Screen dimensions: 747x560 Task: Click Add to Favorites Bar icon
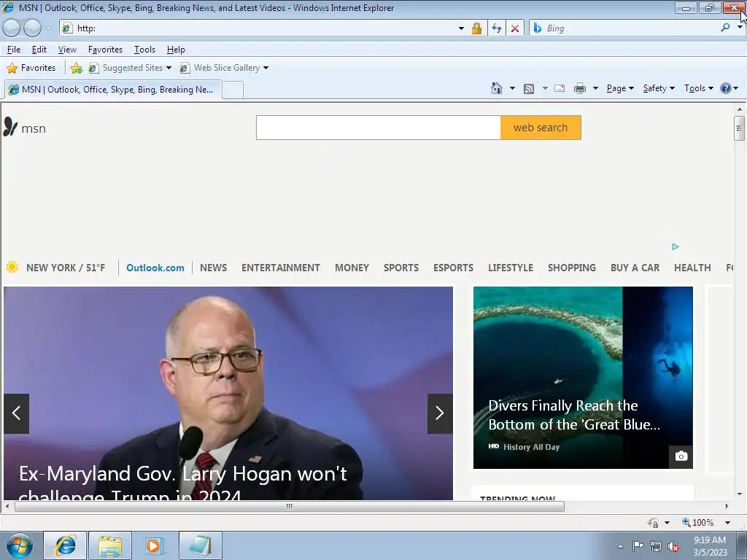[76, 68]
